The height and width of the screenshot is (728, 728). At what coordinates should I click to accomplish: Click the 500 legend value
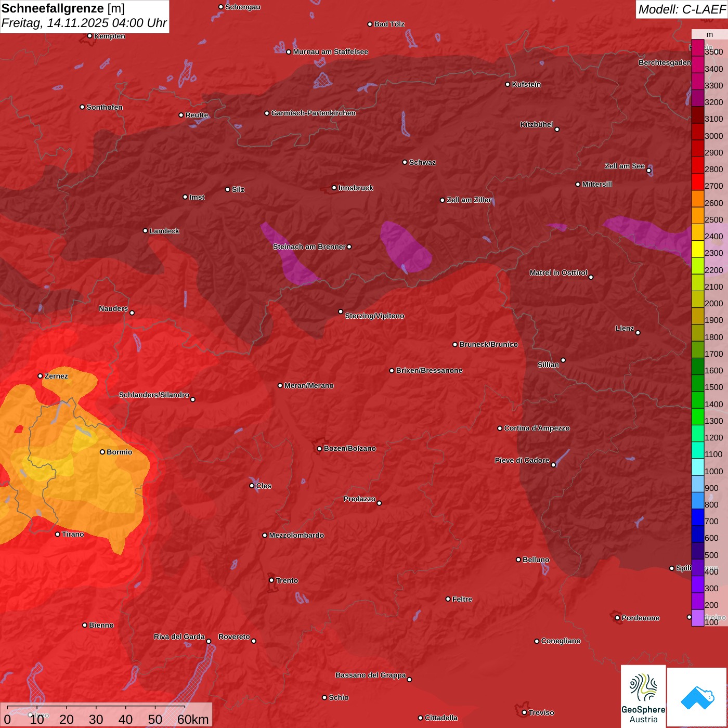(712, 555)
